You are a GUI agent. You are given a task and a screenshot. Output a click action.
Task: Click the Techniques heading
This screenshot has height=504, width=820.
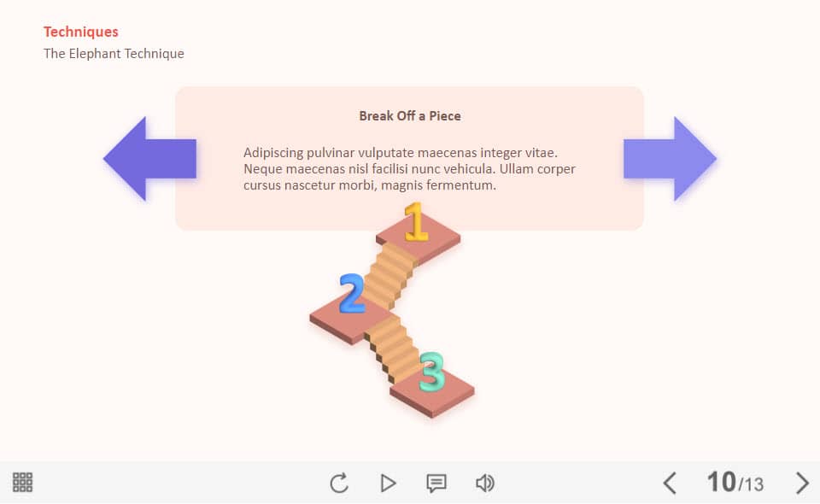[81, 32]
